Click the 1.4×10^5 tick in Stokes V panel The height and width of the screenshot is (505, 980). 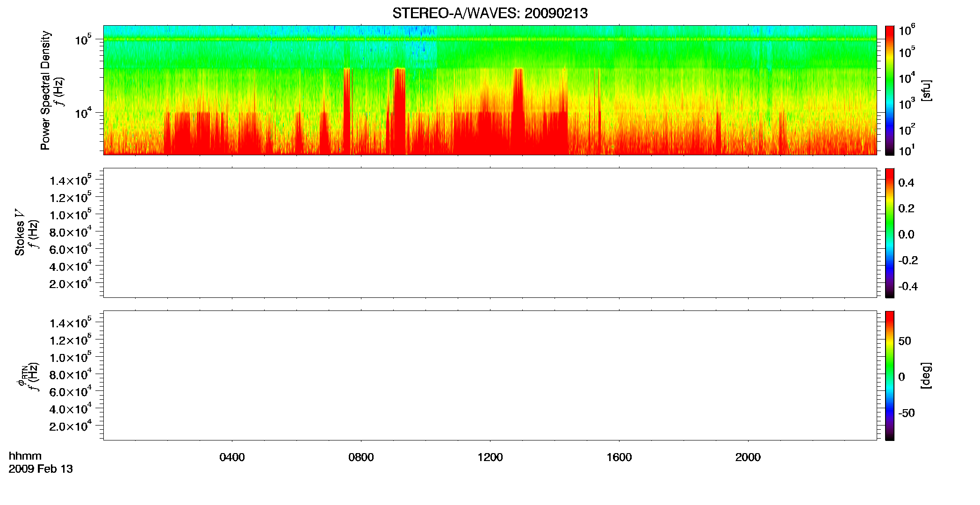pyautogui.click(x=71, y=180)
